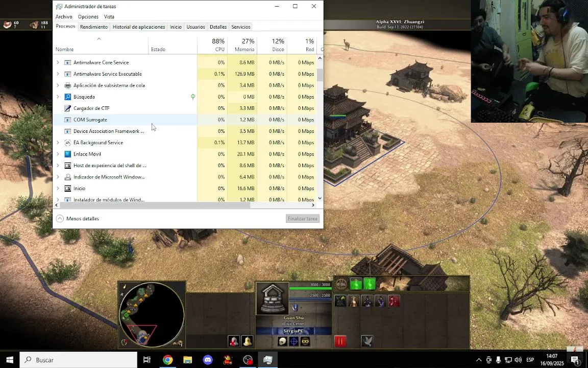Click the Red column header
588x368 pixels.
point(302,45)
